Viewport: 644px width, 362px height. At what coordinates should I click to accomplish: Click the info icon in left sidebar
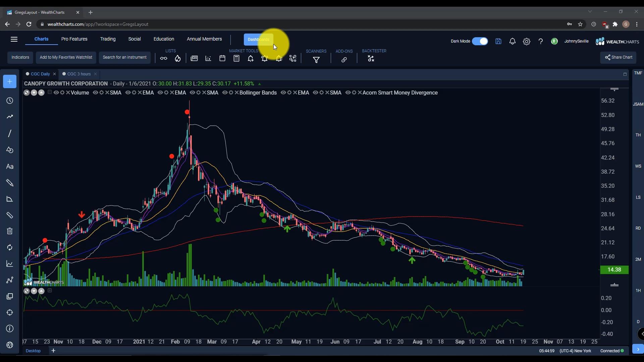[x=10, y=328]
